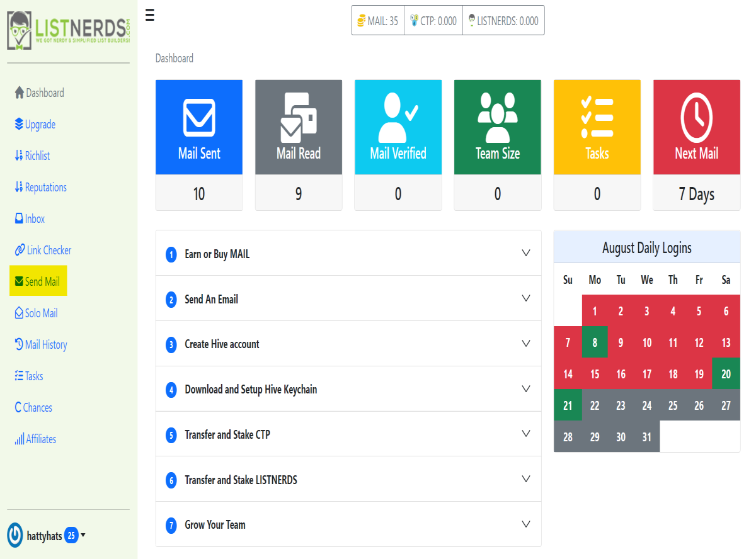Image resolution: width=756 pixels, height=559 pixels.
Task: Open the Link Checker sidebar link
Action: point(43,250)
